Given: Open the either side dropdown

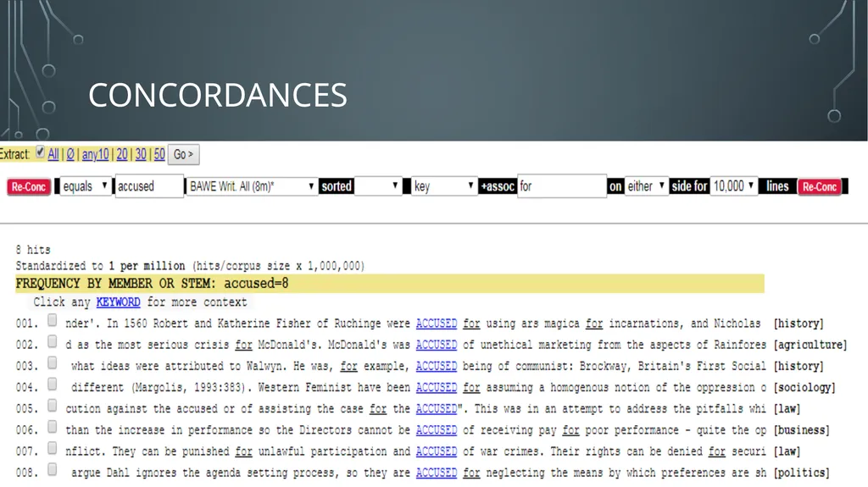Looking at the screenshot, I should click(x=646, y=186).
